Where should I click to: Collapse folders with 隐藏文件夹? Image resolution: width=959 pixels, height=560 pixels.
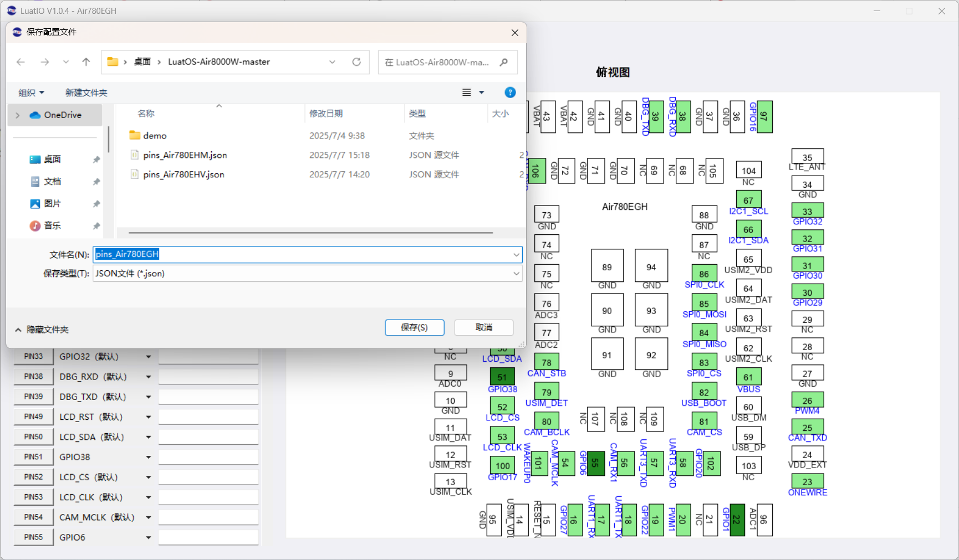click(42, 330)
